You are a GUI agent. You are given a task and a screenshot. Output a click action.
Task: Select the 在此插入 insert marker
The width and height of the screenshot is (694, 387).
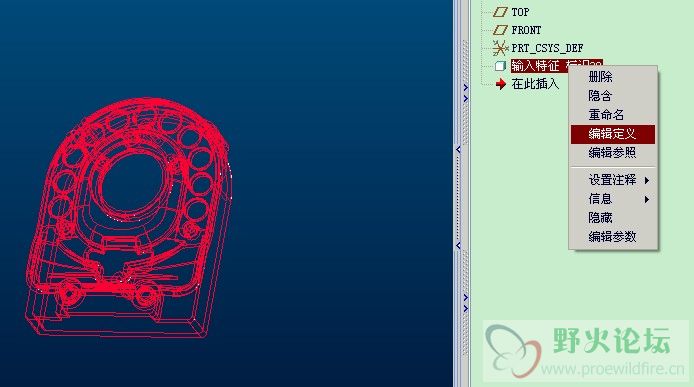tap(535, 84)
